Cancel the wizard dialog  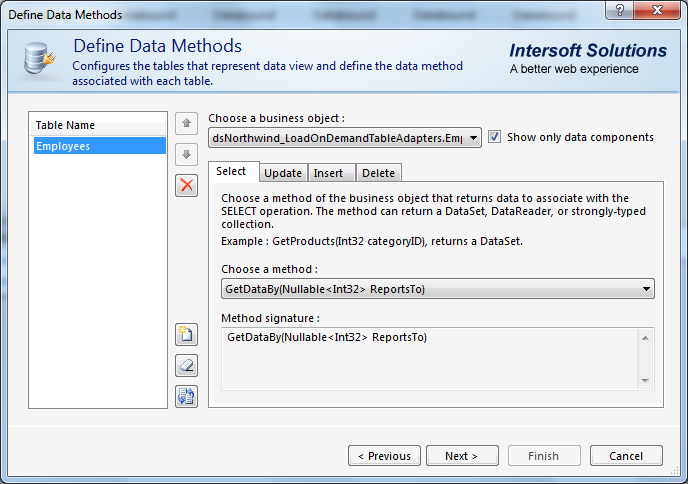pos(626,456)
